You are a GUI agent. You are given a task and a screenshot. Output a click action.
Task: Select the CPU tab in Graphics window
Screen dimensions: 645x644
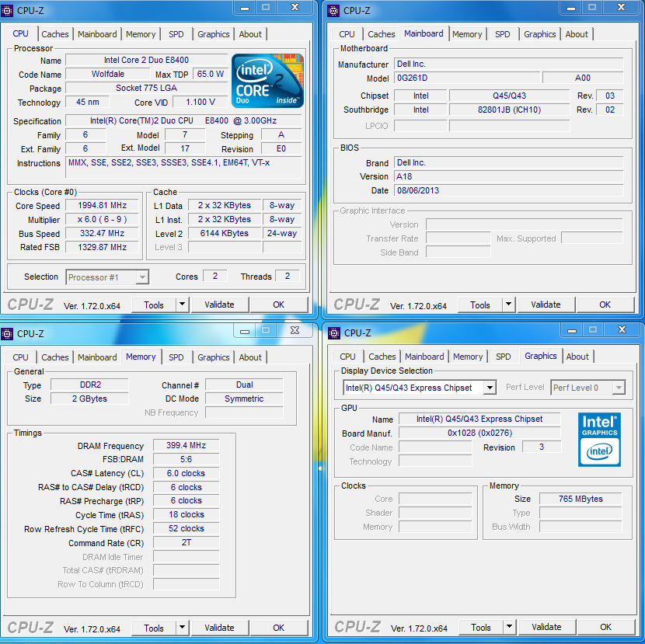pyautogui.click(x=347, y=357)
